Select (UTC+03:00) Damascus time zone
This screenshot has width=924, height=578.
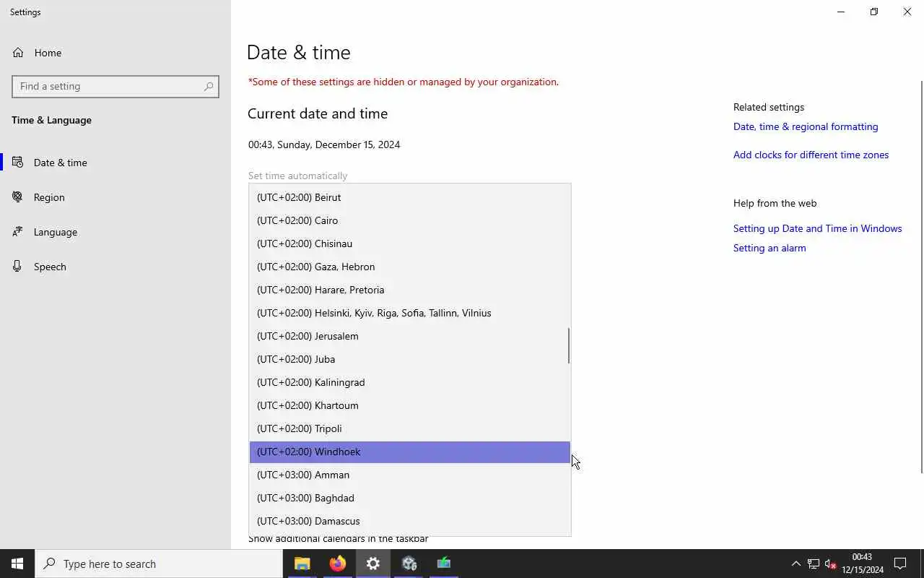tap(409, 521)
